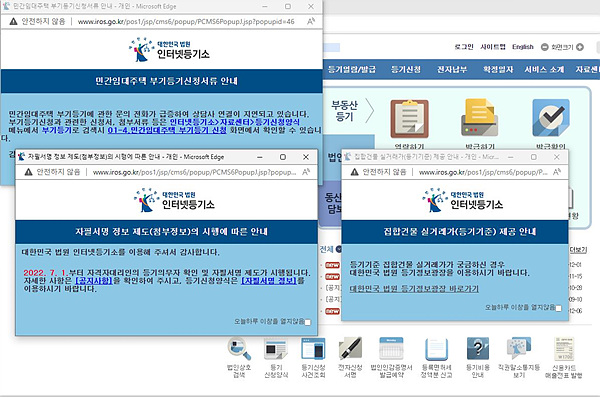Close the 자필서명 정보 제도 popup window

(x=306, y=157)
